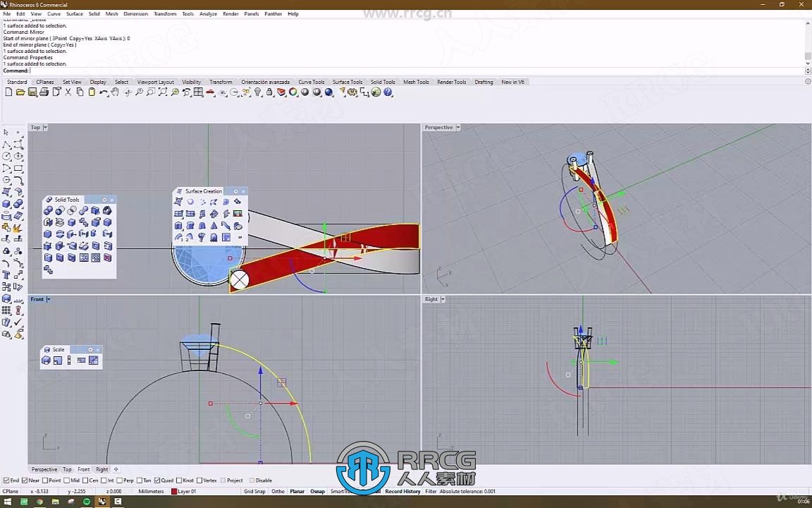Click the Solid Tools panel gear icon
This screenshot has width=812, height=508.
click(104, 200)
